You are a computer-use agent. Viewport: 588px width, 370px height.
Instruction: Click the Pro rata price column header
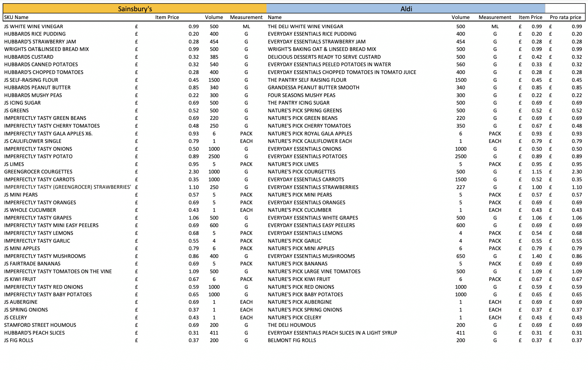tap(565, 17)
